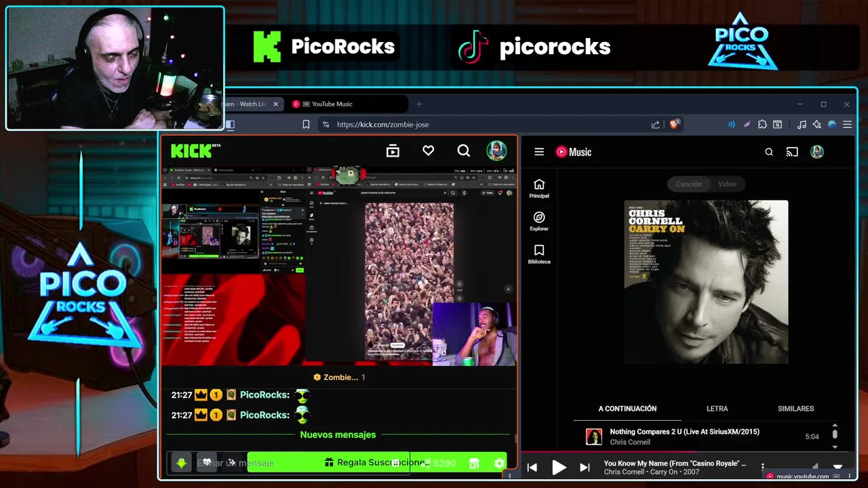
Task: Open Kick user avatar menu
Action: [496, 150]
